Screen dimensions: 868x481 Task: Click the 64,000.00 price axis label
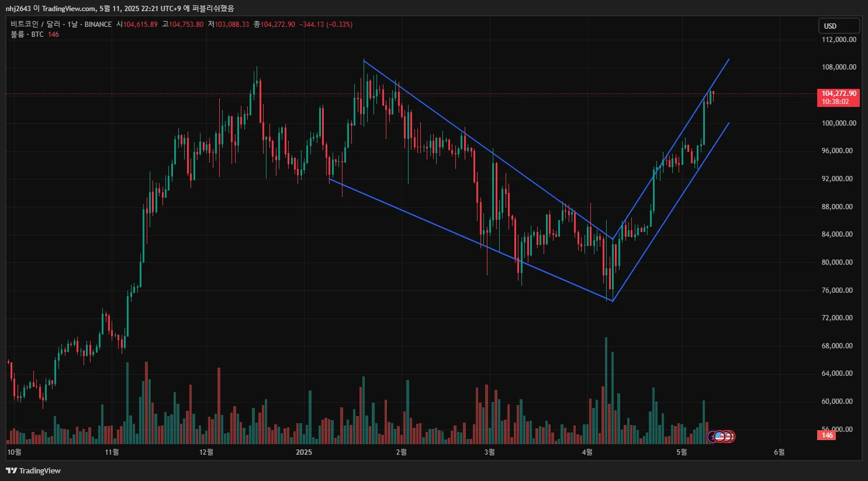click(837, 373)
